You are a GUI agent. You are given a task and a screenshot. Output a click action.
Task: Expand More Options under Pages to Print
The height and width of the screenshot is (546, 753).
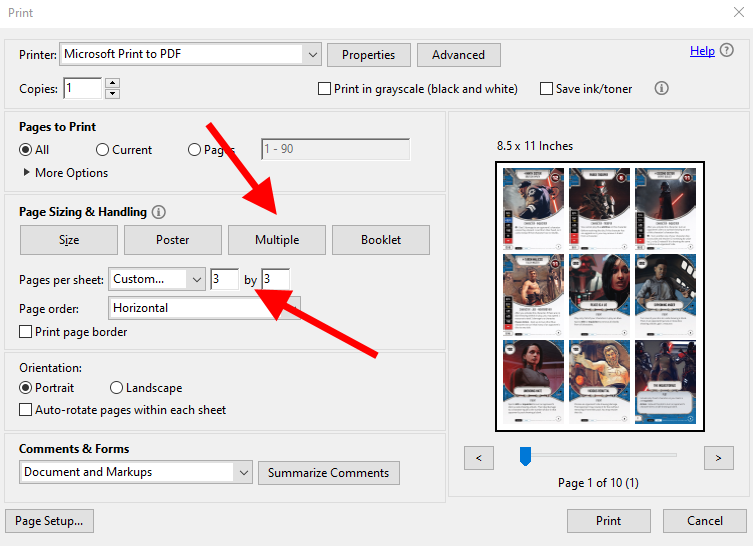66,173
